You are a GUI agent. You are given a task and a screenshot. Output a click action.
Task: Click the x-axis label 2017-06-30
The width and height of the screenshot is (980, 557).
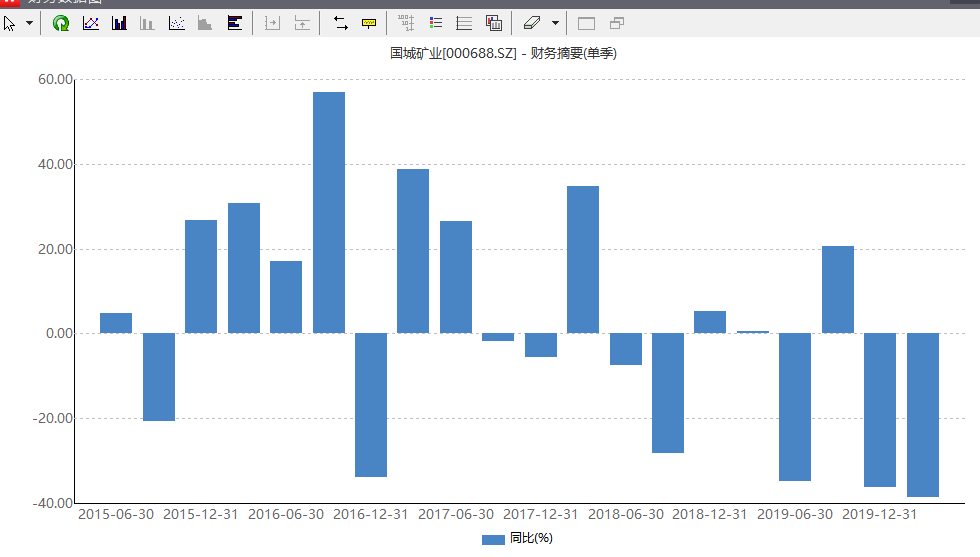[x=456, y=514]
